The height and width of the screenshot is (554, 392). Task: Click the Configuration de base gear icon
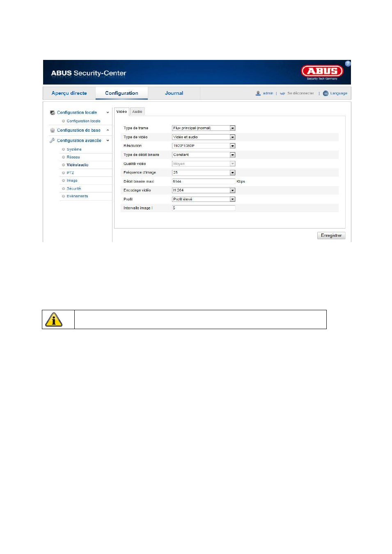click(52, 130)
